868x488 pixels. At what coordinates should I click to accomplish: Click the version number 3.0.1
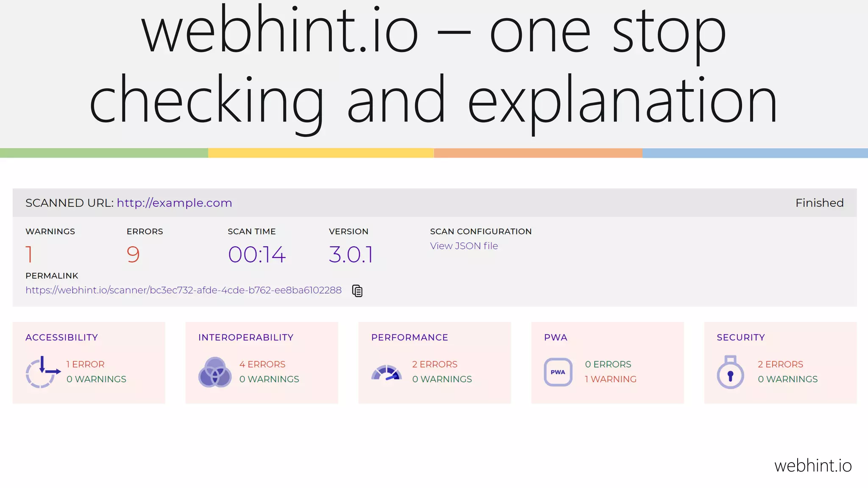(351, 255)
